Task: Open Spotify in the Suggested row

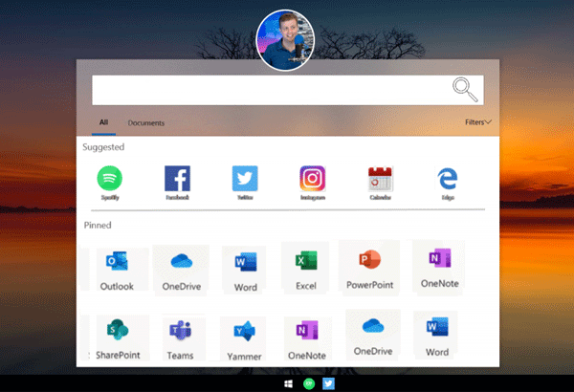Action: coord(109,183)
